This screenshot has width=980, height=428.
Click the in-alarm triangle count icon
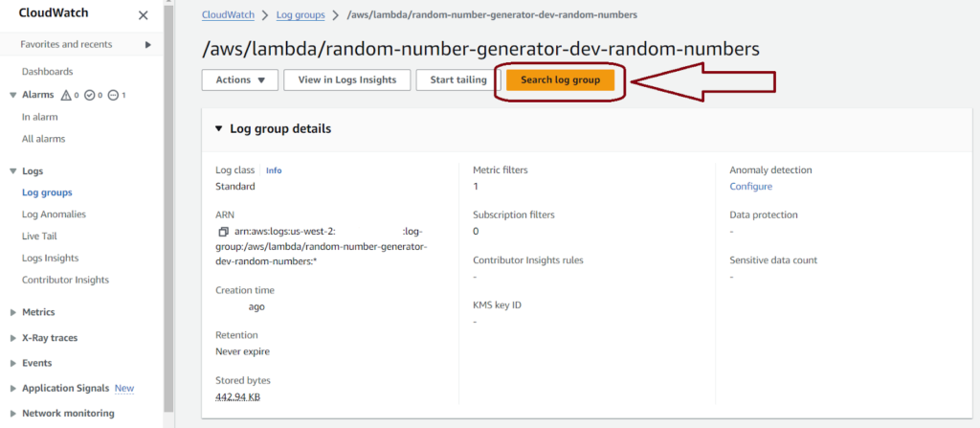66,95
